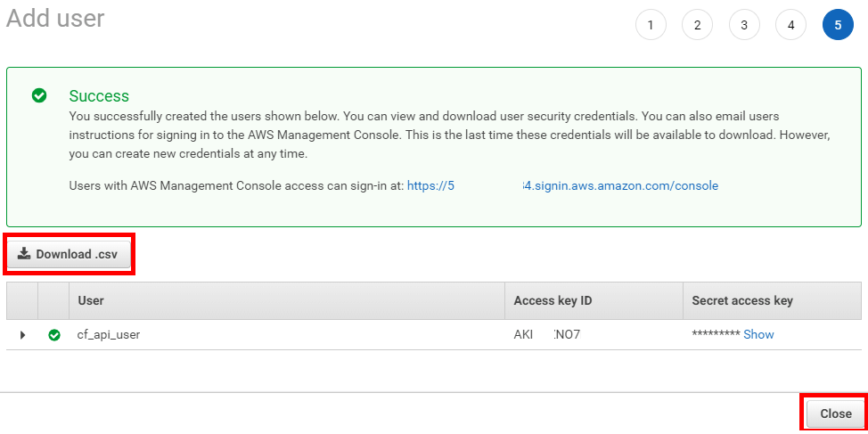Click the cf_api_user status check icon
Image resolution: width=868 pixels, height=434 pixels.
(54, 335)
